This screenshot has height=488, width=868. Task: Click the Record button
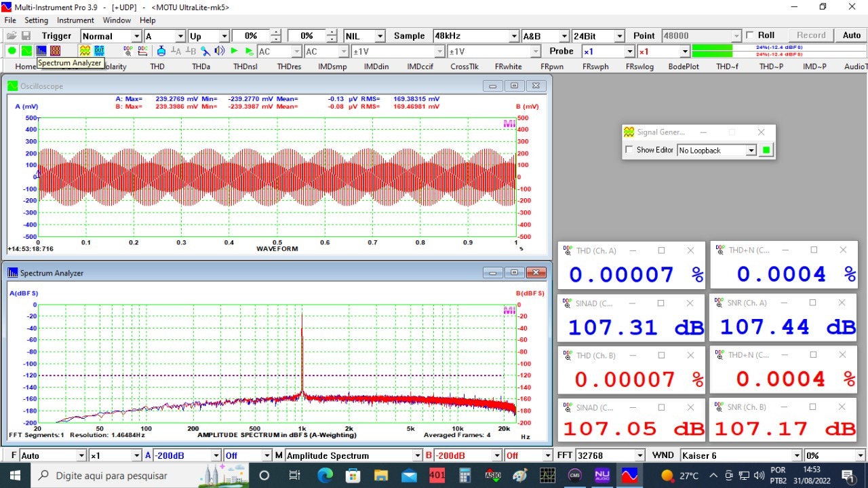(x=811, y=35)
